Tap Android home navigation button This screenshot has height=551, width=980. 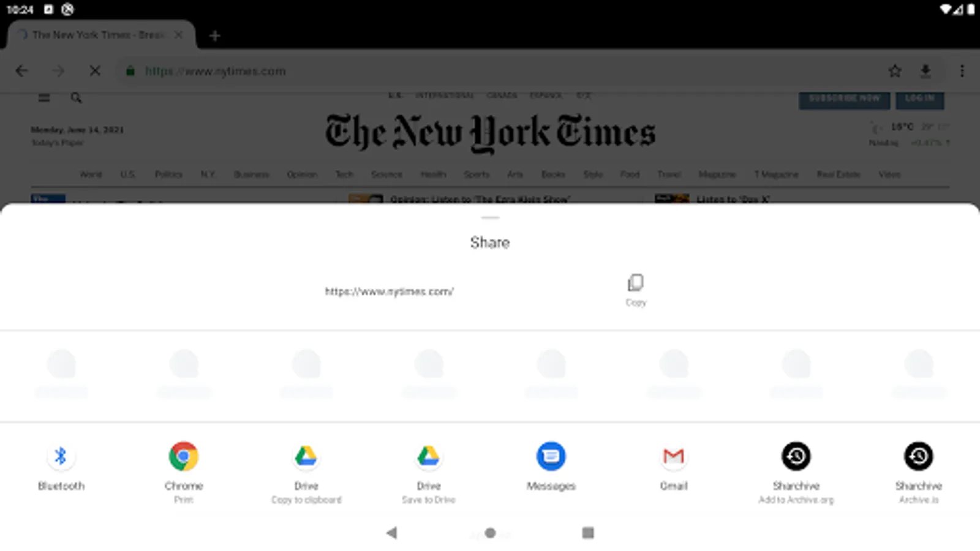pyautogui.click(x=490, y=533)
